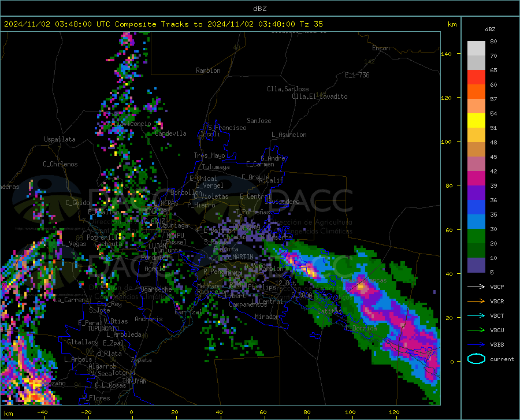Click the Tz 35 label in header
Viewport: 520px width, 420px height.
[x=311, y=24]
